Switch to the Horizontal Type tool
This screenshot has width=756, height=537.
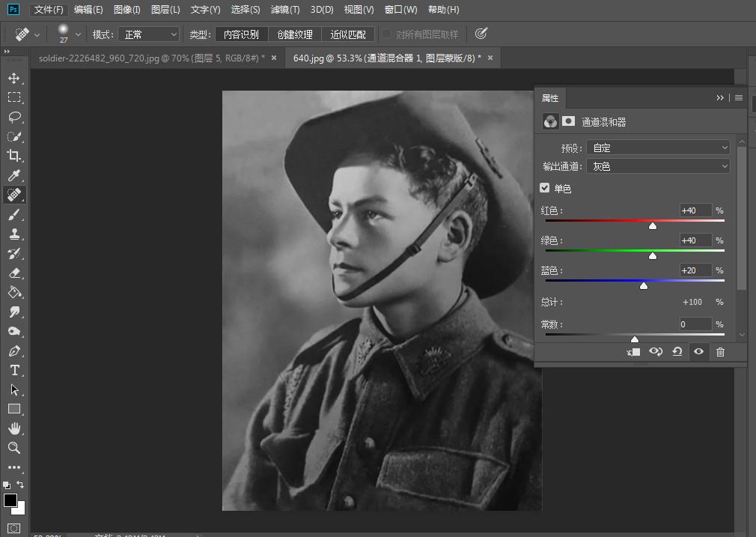[x=15, y=370]
